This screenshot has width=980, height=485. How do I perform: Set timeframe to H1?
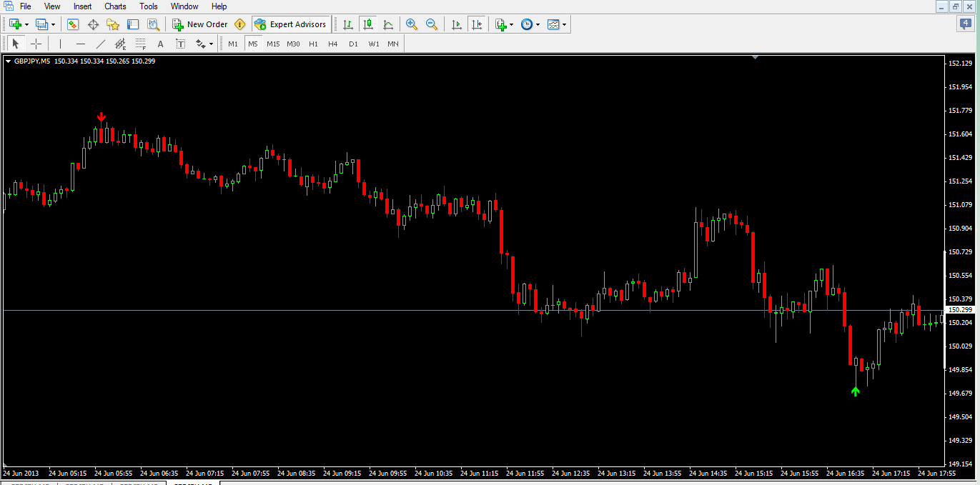pyautogui.click(x=313, y=44)
